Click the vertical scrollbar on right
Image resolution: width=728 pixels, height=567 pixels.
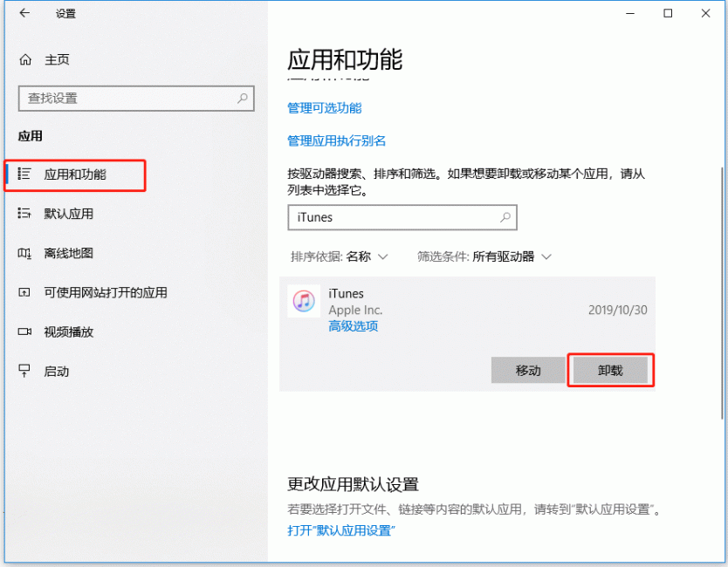pyautogui.click(x=722, y=292)
